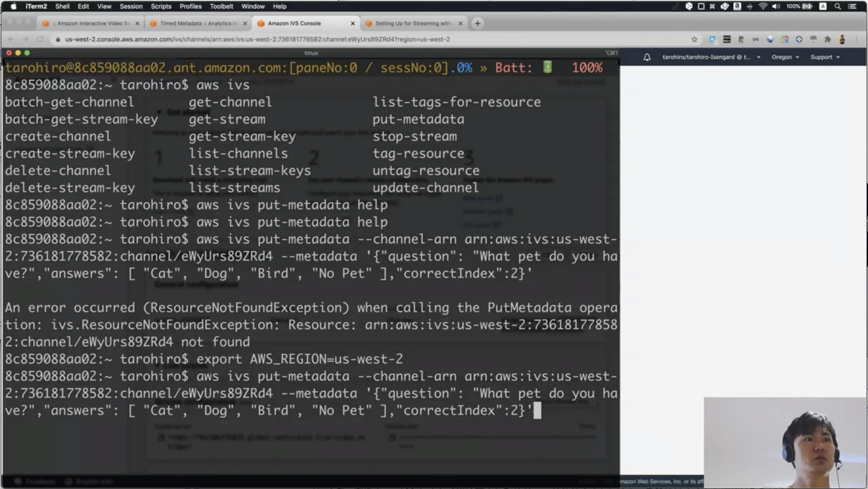The image size is (868, 489).
Task: Open the volume speaker icon in menu bar
Action: tap(776, 6)
